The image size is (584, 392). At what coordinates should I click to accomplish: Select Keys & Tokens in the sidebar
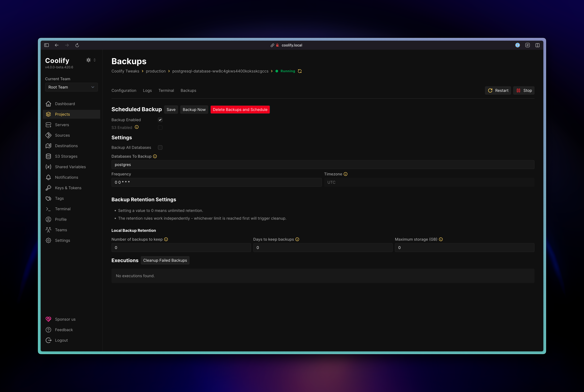tap(68, 188)
